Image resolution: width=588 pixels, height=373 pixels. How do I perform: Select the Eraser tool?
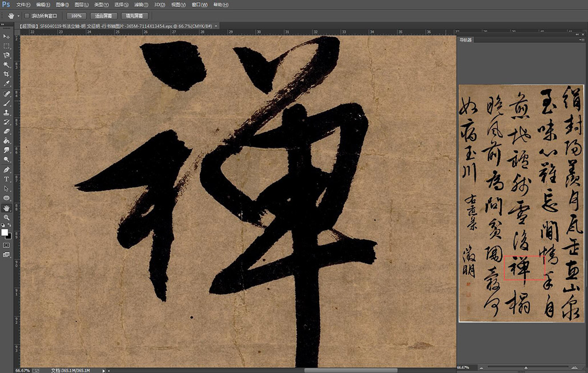pyautogui.click(x=6, y=131)
